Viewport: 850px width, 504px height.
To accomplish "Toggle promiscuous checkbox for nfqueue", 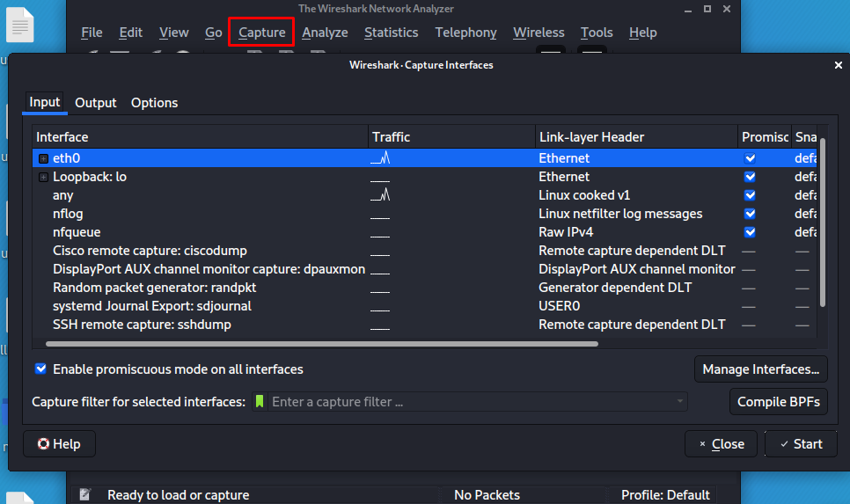I will pos(750,232).
